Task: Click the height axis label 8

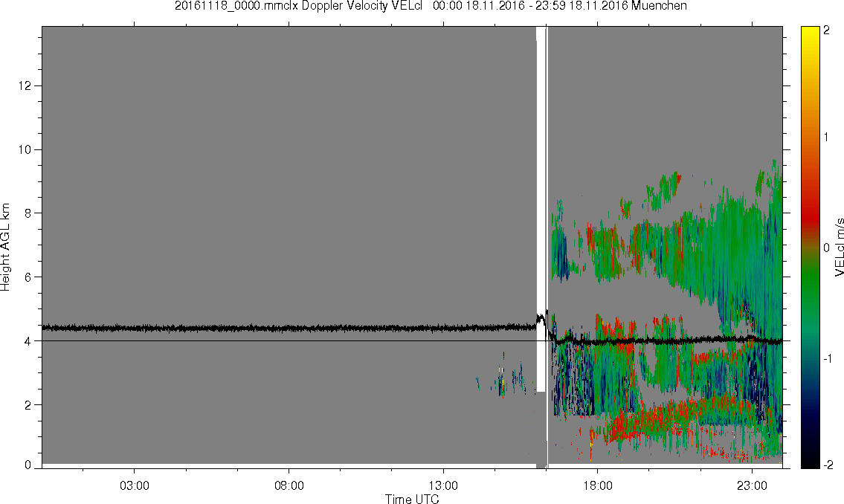Action: (28, 213)
